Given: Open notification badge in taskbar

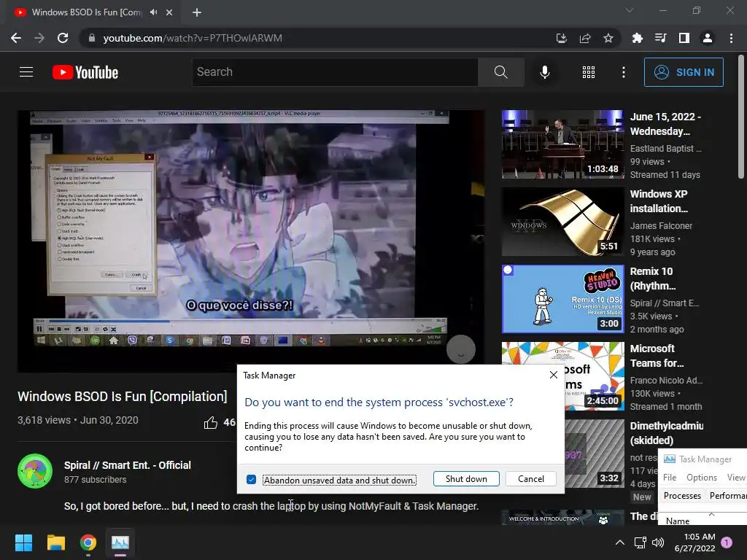Looking at the screenshot, I should click(726, 542).
